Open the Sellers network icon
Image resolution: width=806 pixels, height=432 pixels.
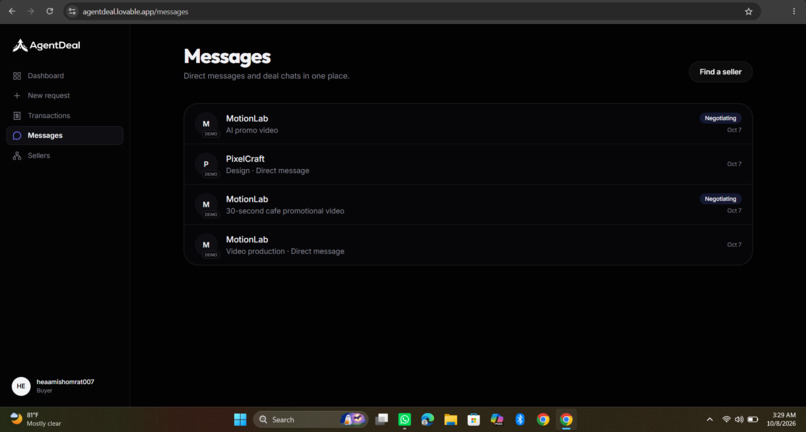coord(17,156)
